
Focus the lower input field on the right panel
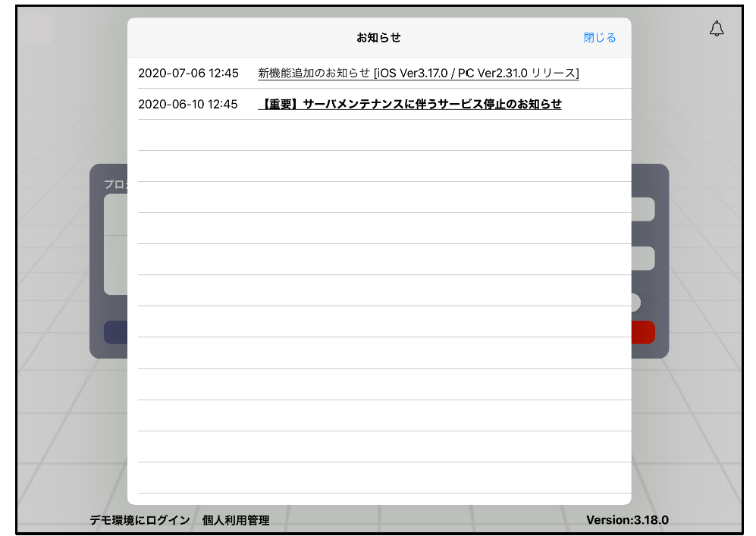(x=642, y=259)
